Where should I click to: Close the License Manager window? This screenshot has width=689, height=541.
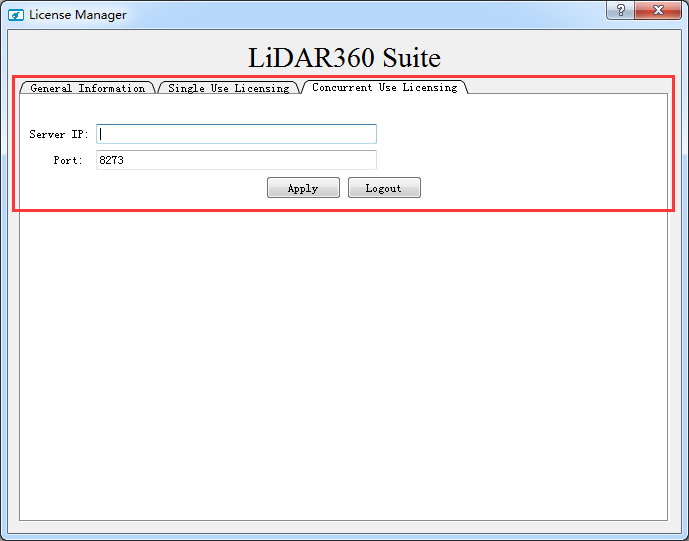click(658, 10)
